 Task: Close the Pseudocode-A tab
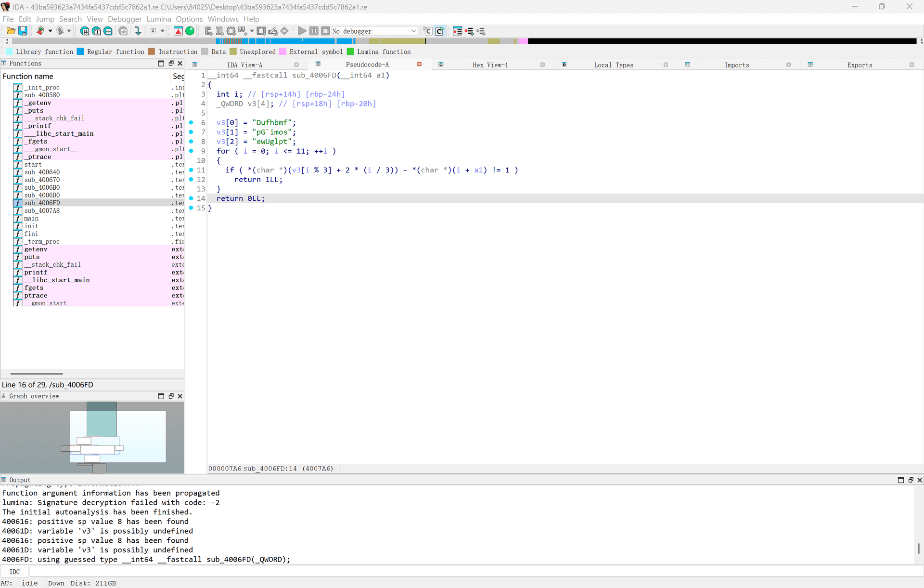(x=419, y=64)
